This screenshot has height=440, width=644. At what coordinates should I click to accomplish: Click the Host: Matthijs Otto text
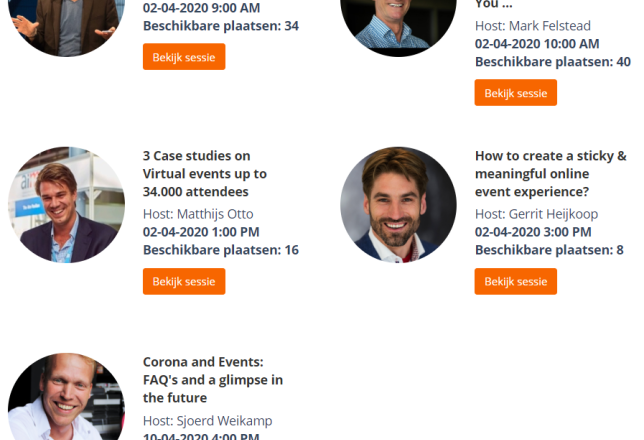(198, 214)
